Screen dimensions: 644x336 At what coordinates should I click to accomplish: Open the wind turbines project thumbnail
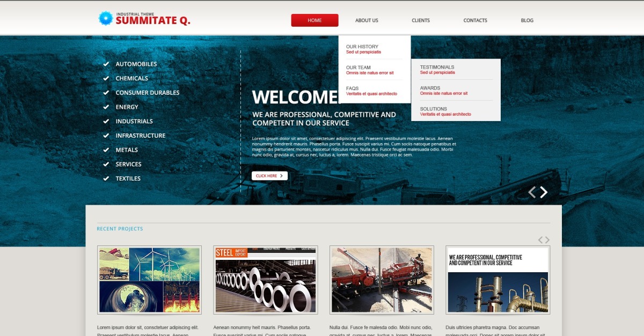[149, 280]
